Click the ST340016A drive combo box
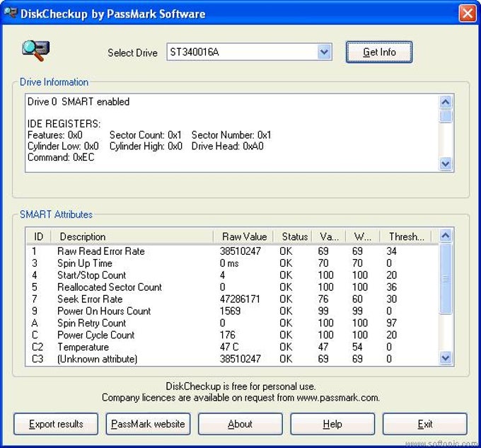Screen dimensions: 481x448 (249, 52)
